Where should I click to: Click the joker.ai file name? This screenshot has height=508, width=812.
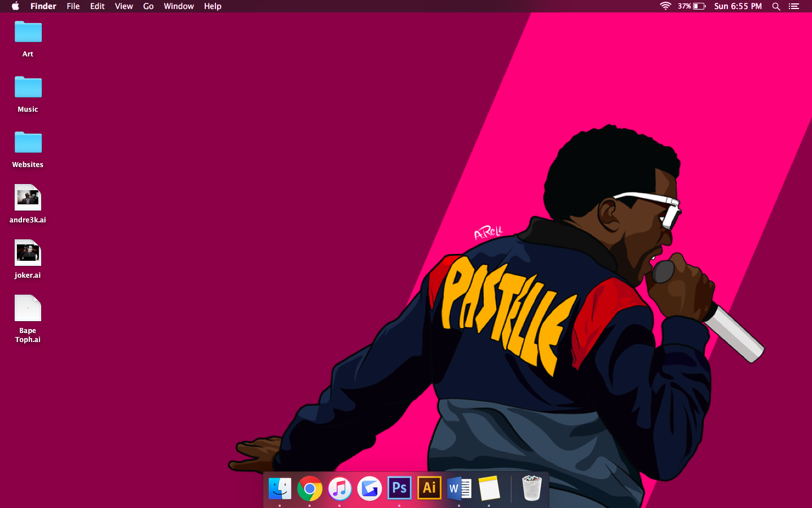coord(28,275)
